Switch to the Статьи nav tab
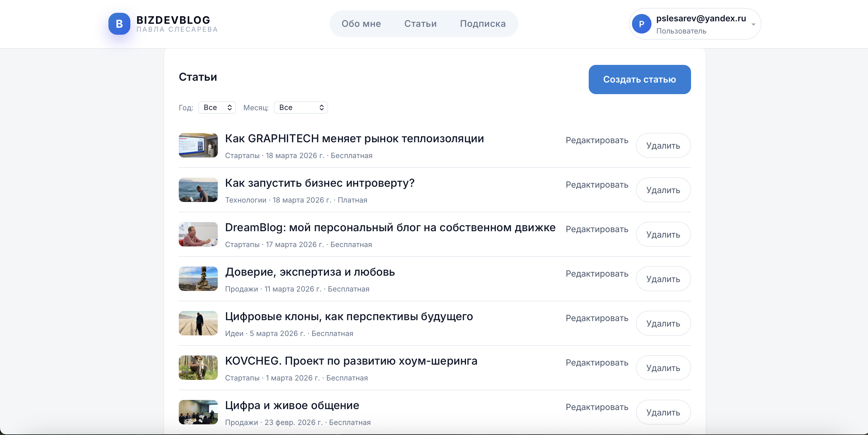Viewport: 868px width, 435px height. tap(420, 23)
